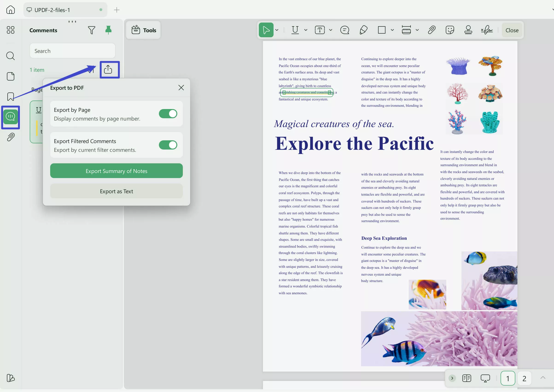Image resolution: width=554 pixels, height=392 pixels.
Task: Select the pencil markup tool
Action: (363, 30)
